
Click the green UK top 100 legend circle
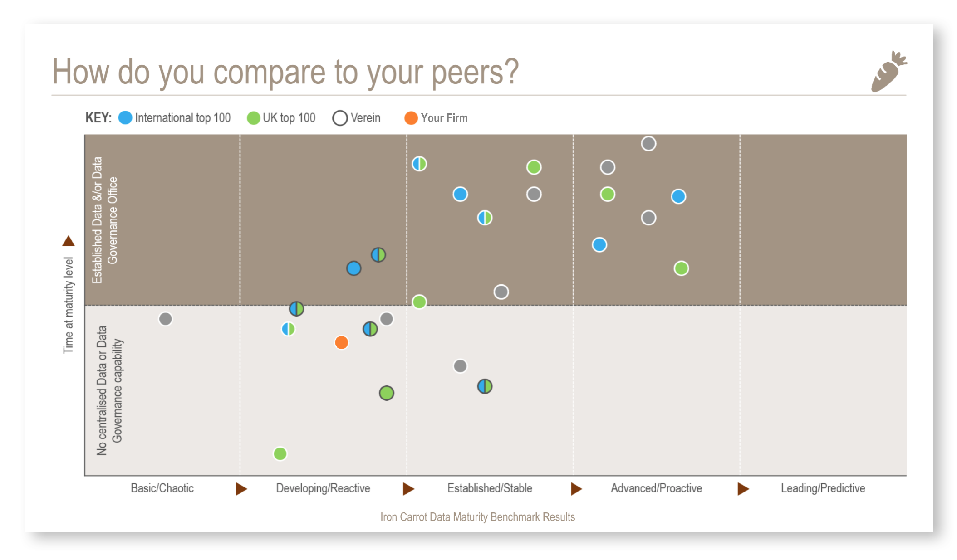[253, 118]
